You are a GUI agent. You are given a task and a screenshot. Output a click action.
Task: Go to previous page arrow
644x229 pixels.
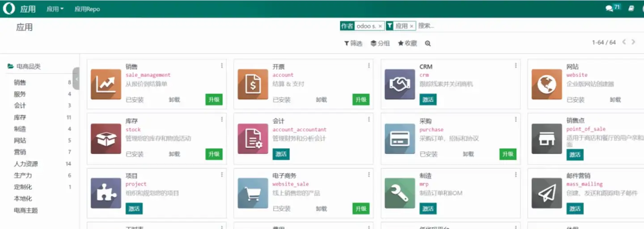(624, 42)
